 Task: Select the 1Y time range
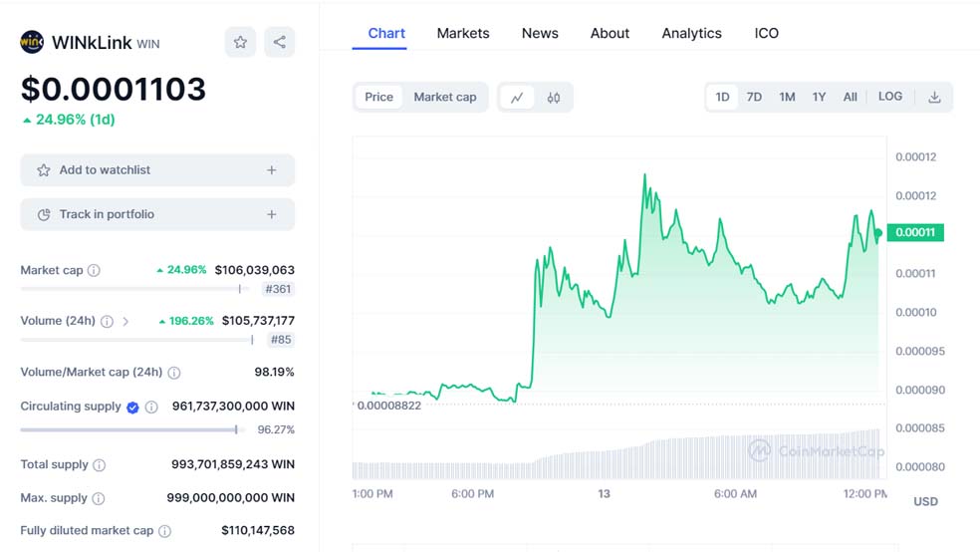819,98
